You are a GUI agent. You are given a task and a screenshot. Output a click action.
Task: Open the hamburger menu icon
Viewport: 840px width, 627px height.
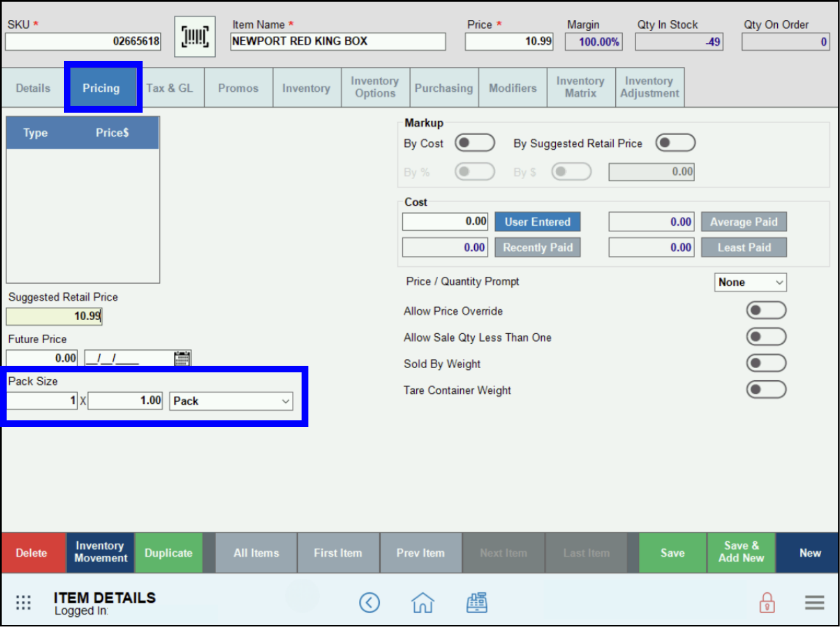(x=814, y=603)
